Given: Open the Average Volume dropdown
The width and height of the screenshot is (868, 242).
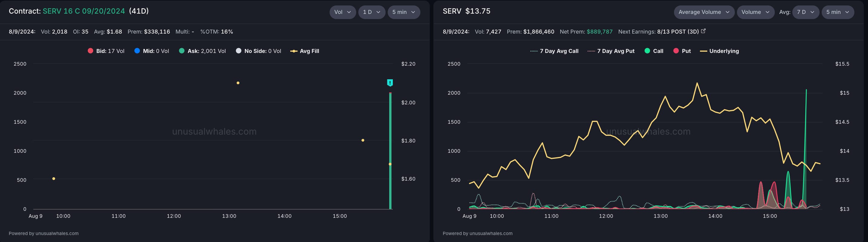Looking at the screenshot, I should click(704, 12).
